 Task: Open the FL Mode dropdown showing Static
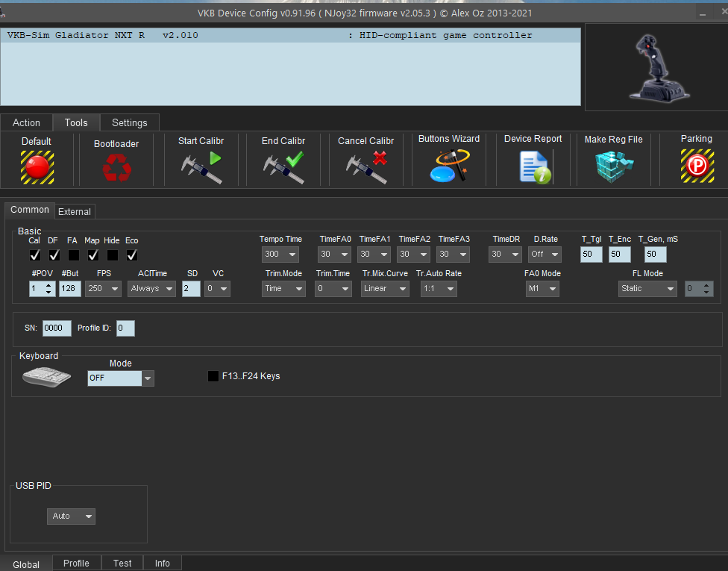[647, 289]
